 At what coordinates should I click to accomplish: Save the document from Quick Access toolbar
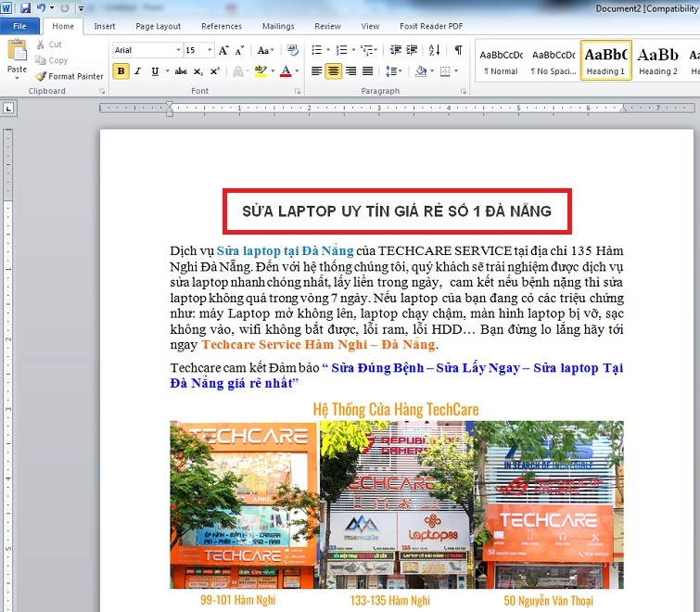click(25, 7)
